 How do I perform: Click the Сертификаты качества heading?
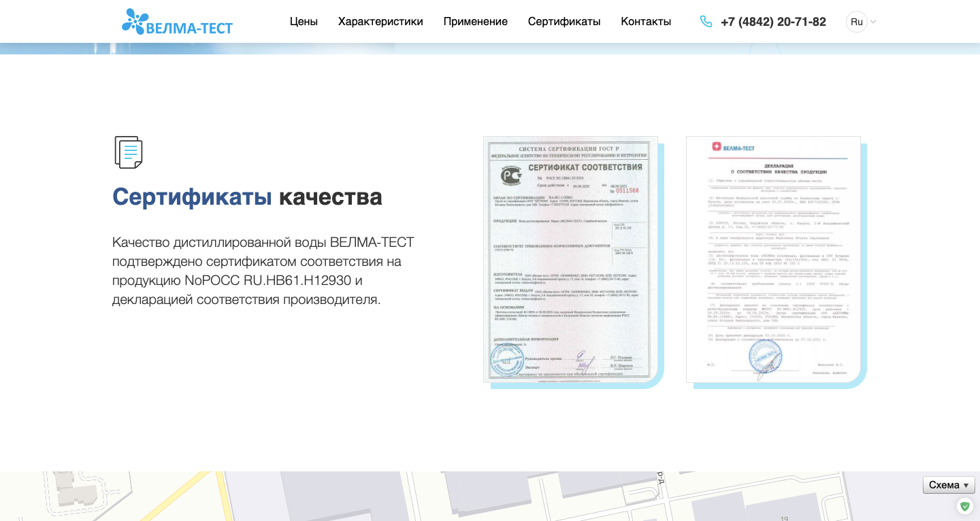pos(247,197)
